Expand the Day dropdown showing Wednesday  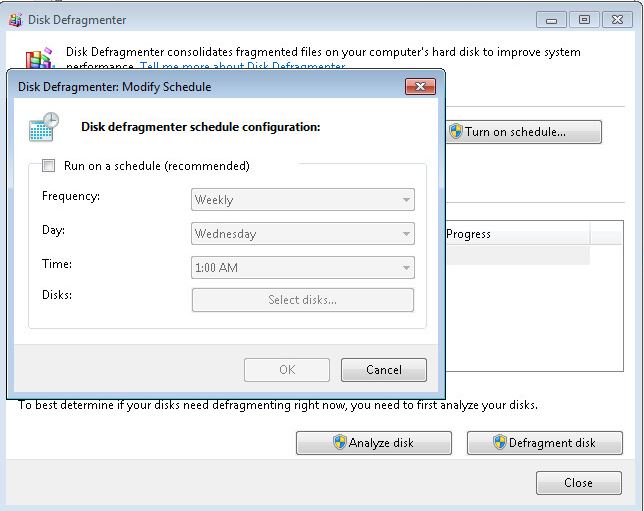[302, 234]
